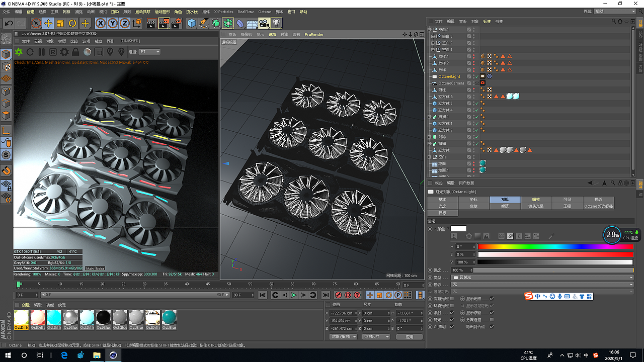The image size is (644, 362).
Task: Click the light color white swatch
Action: point(458,229)
